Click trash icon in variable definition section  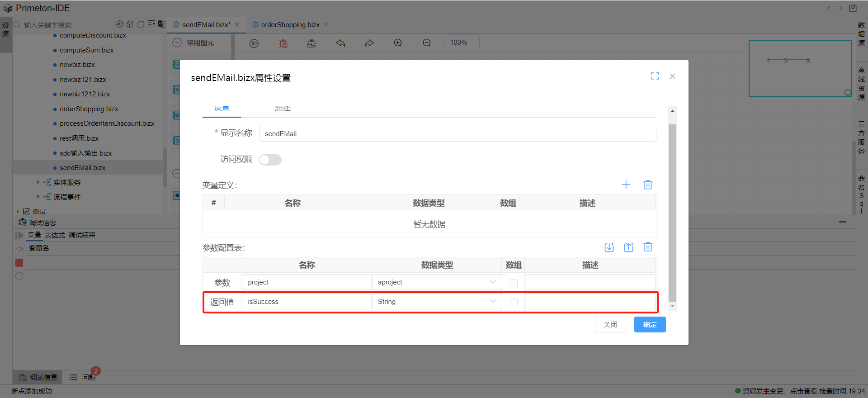click(648, 185)
